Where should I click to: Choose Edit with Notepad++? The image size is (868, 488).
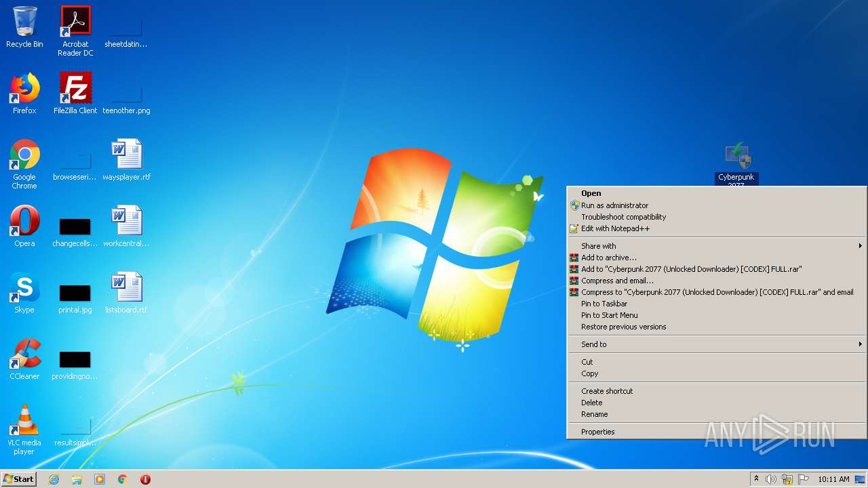(x=717, y=228)
